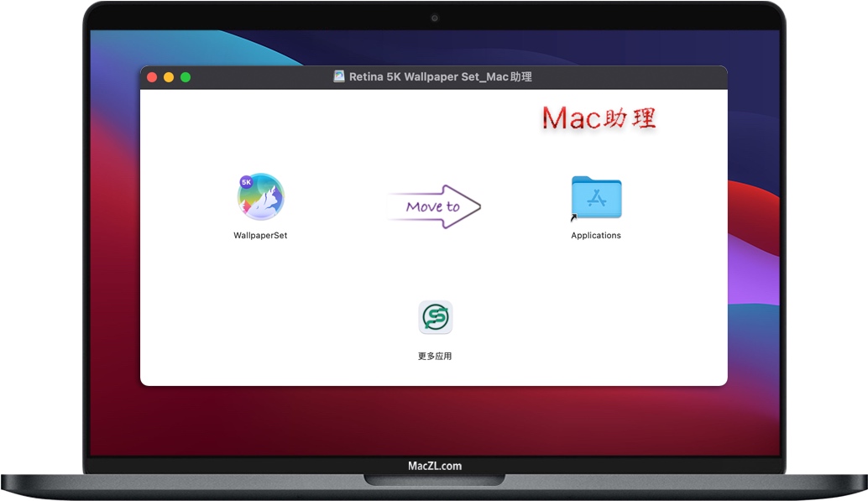Click the Applications label text
Viewport: 868px width, 501px height.
(x=596, y=236)
